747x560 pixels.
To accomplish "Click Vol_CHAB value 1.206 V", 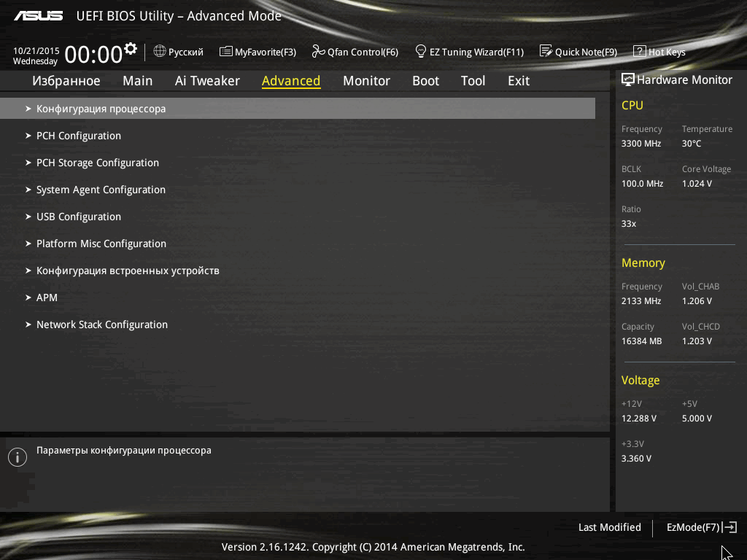I will click(x=697, y=301).
